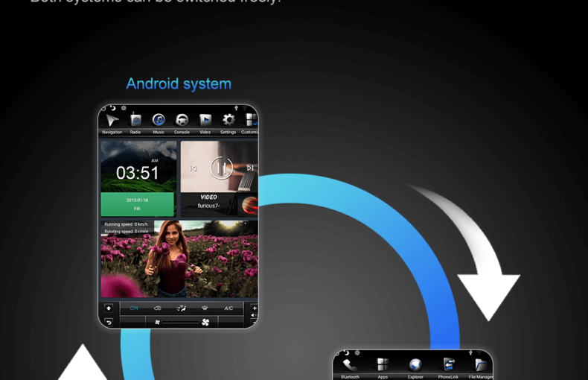Open the Video app icon
Image resolution: width=588 pixels, height=380 pixels.
tap(205, 120)
